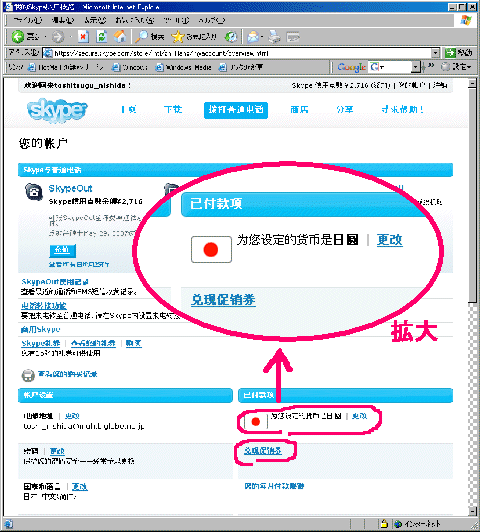Image resolution: width=480 pixels, height=532 pixels.
Task: Open the Mail envelope toolbar icon
Action: click(x=253, y=37)
